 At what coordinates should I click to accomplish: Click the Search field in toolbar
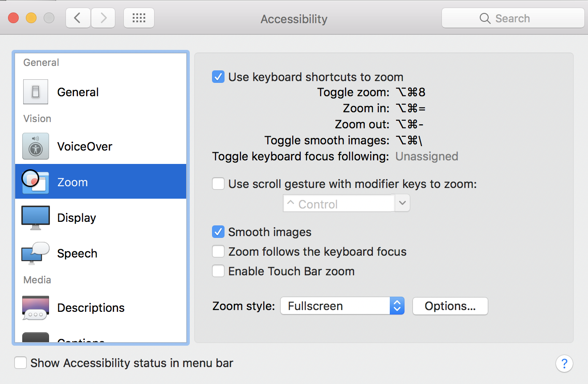[513, 18]
